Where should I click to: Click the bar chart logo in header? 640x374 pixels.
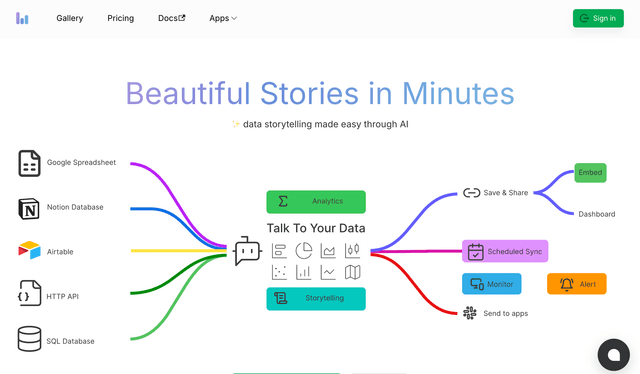[22, 18]
